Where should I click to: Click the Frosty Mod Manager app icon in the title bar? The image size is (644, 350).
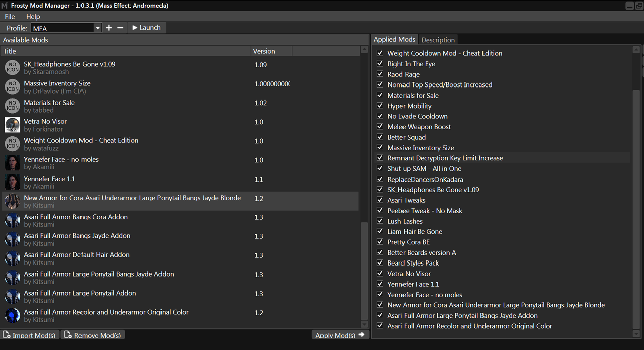(4, 6)
